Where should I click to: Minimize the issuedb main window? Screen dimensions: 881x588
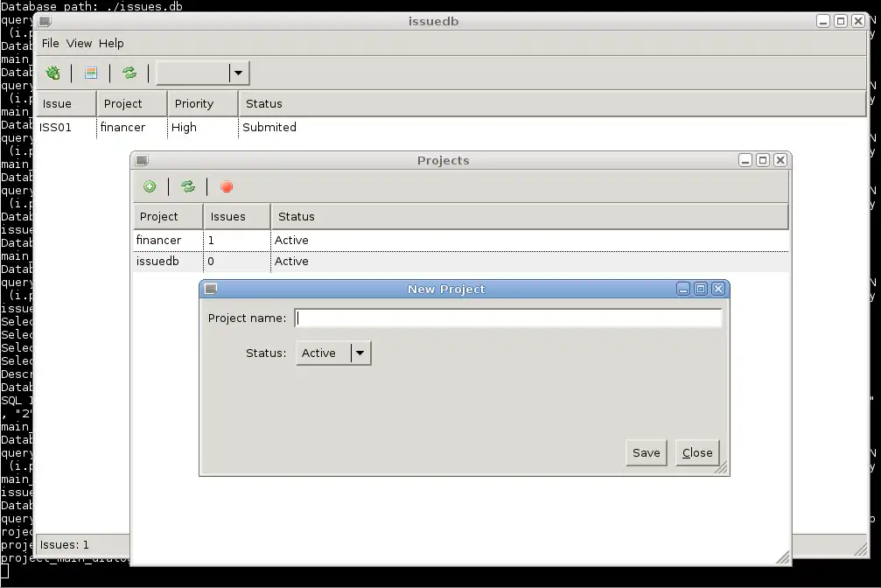pyautogui.click(x=823, y=21)
